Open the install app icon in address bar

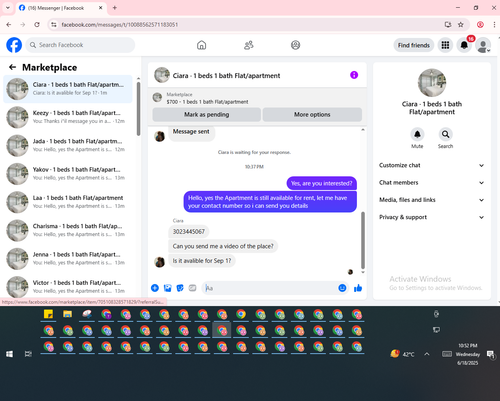[x=448, y=25]
